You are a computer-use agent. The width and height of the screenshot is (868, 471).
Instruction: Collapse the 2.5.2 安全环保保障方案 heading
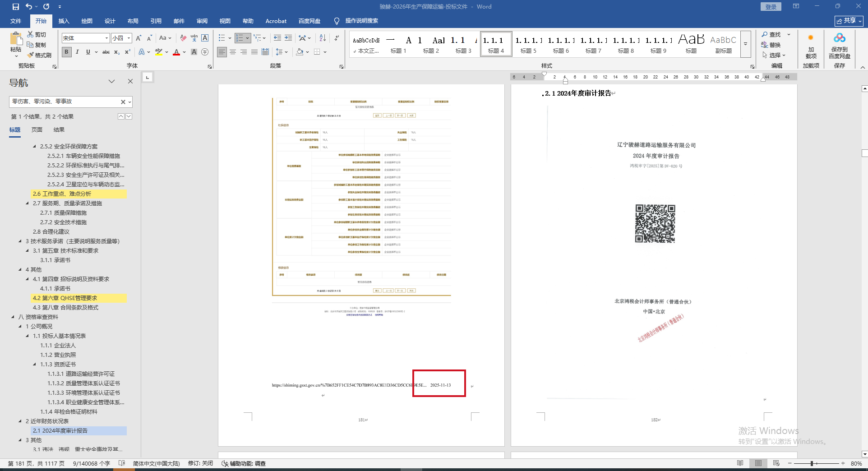point(35,147)
